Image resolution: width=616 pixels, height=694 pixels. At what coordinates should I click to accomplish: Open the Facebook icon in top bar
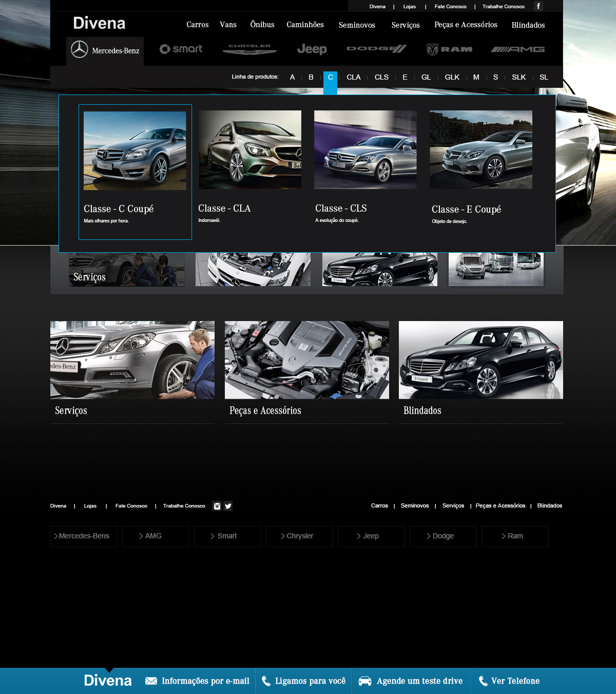pos(538,6)
